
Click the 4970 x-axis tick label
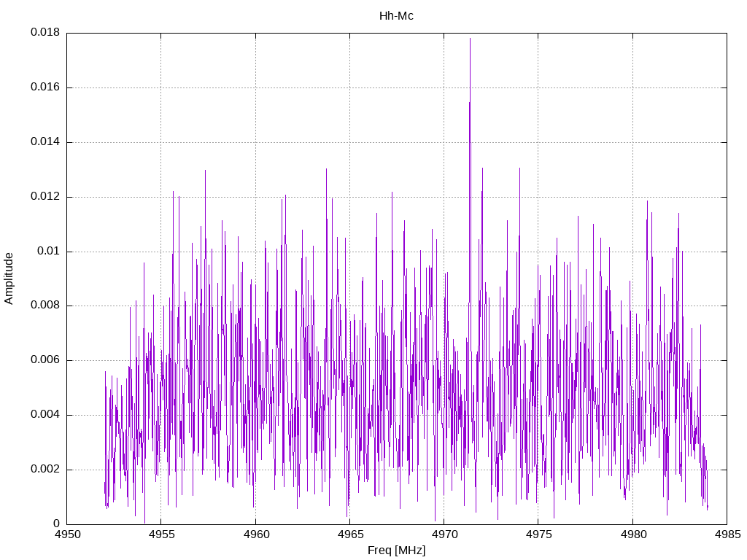click(444, 534)
